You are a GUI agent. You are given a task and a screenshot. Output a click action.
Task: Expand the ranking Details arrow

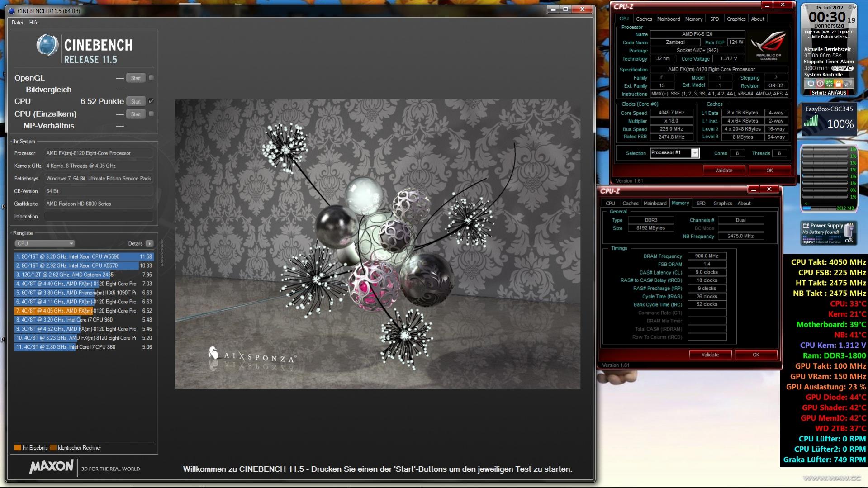coord(149,243)
